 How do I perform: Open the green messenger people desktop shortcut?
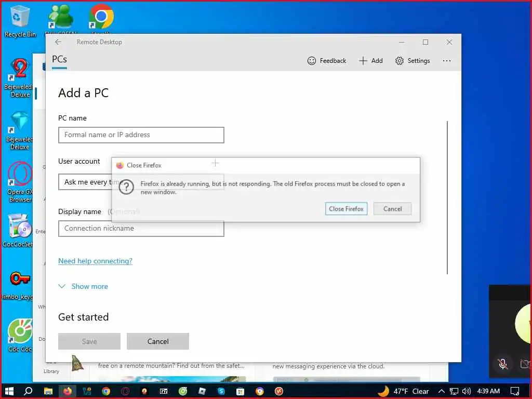[x=61, y=17]
